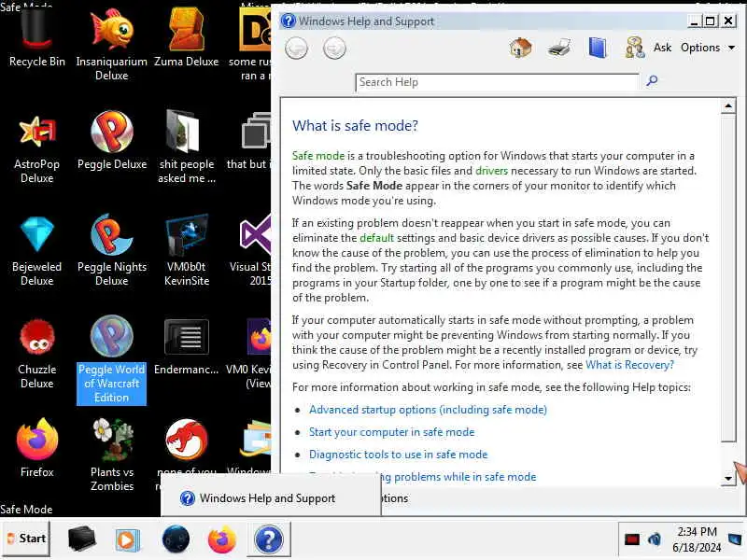747x560 pixels.
Task: Open the green default glossary link
Action: tap(377, 238)
